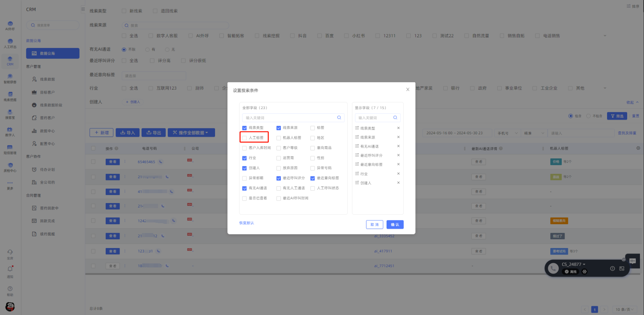Uncheck the 最近呼叫评分 field checkbox
The width and height of the screenshot is (644, 315).
279,178
